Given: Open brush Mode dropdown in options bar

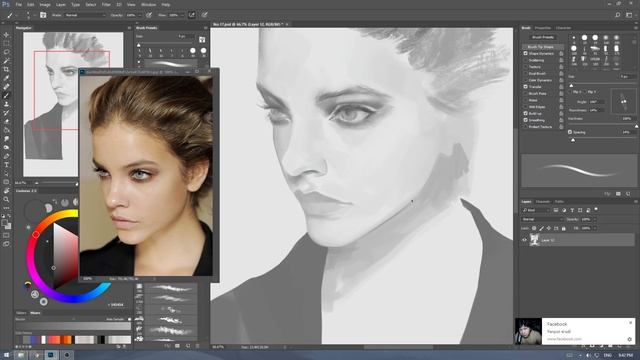Looking at the screenshot, I should pyautogui.click(x=84, y=15).
